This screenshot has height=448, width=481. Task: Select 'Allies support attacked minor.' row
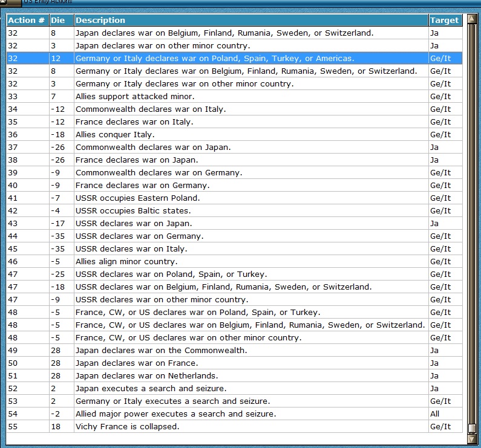tap(234, 96)
